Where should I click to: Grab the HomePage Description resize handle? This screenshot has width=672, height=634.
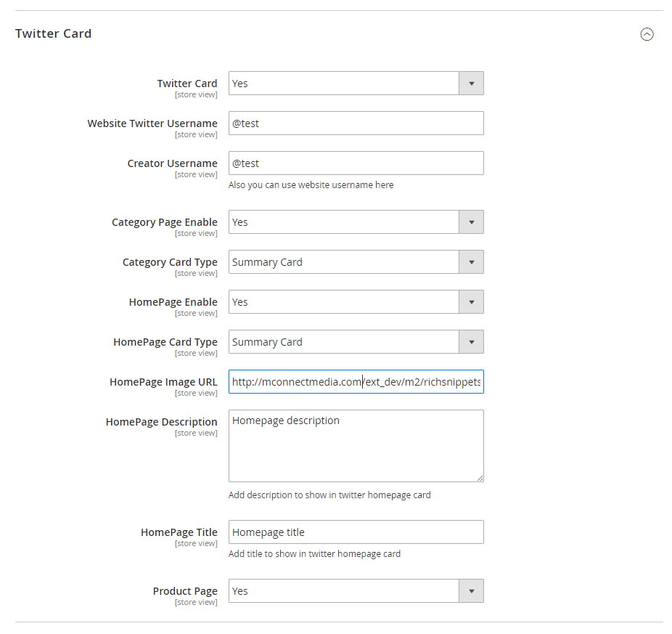click(x=480, y=478)
